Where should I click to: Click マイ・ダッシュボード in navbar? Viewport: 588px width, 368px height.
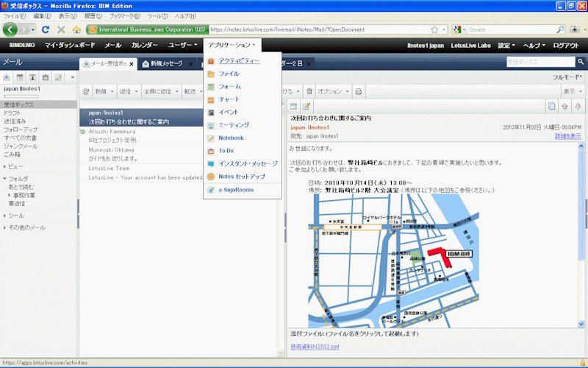pos(70,45)
